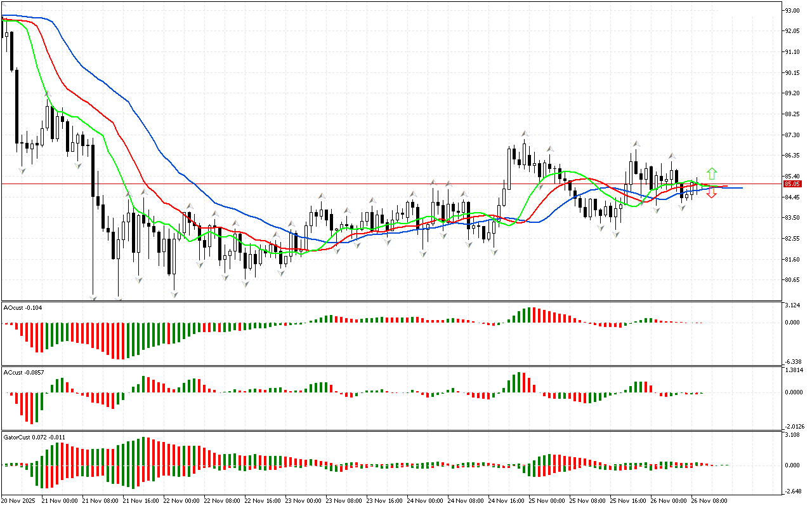Select the 20 Nov 2025 date label
This screenshot has width=812, height=508.
tap(19, 500)
